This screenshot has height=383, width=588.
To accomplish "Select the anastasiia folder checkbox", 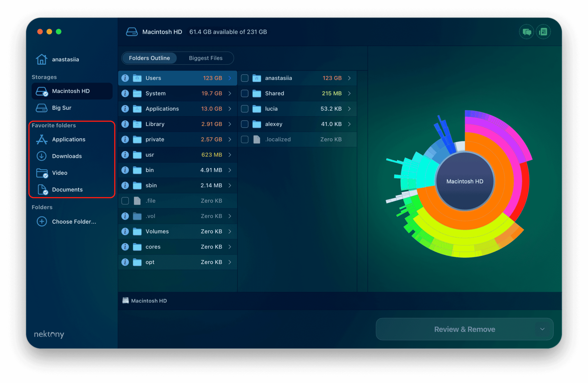I will [245, 78].
